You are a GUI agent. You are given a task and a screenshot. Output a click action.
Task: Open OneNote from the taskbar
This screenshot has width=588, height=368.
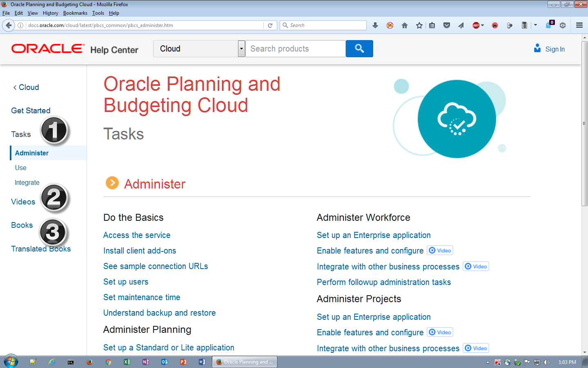(146, 362)
